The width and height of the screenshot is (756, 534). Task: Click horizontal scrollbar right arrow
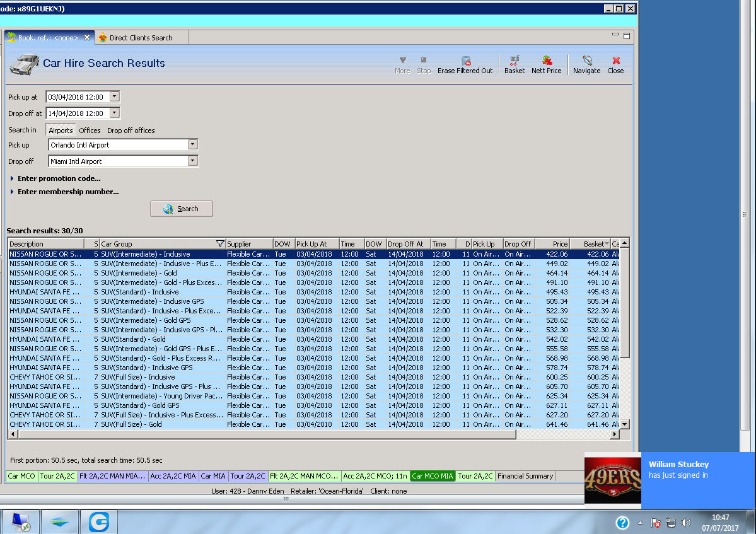pyautogui.click(x=614, y=434)
